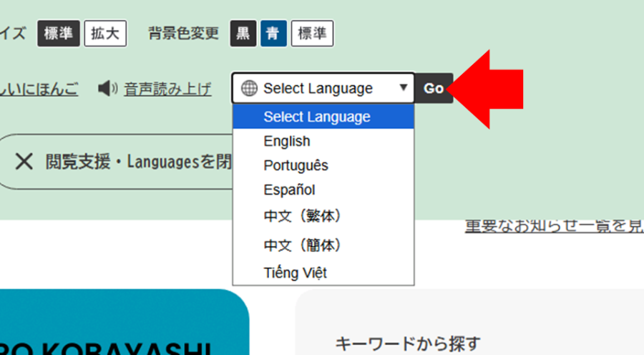Choose Português from the language list
Viewport: 644px width, 355px height.
coord(296,165)
